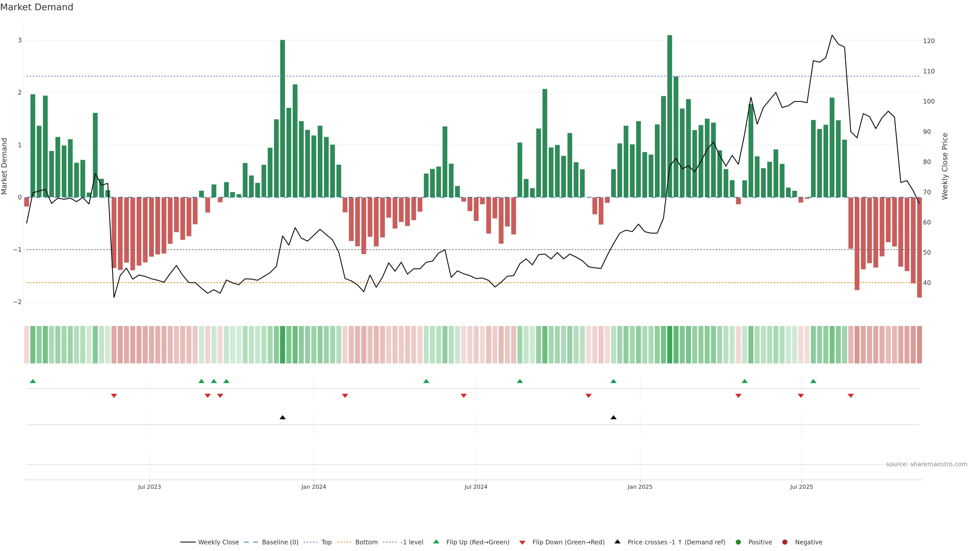The height and width of the screenshot is (551, 980).
Task: Click Flip Up green triangle legend icon
Action: coord(436,542)
